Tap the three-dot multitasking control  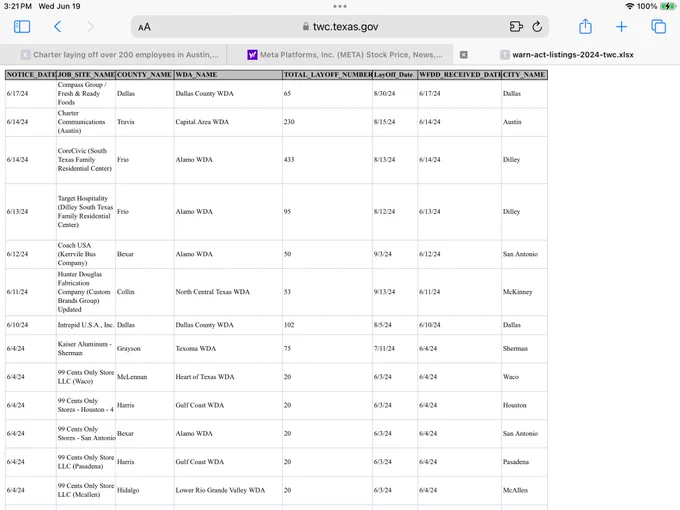[x=340, y=6]
